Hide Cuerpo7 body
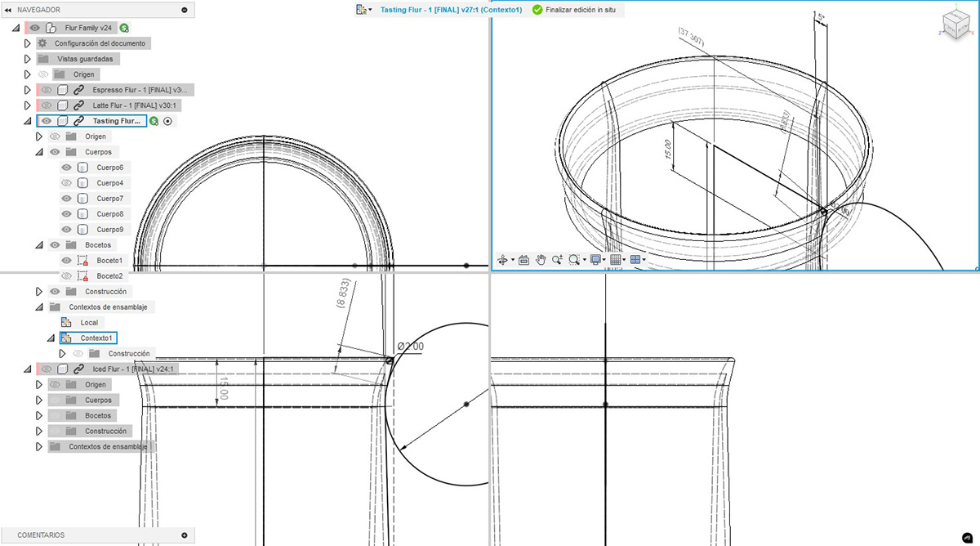 [x=67, y=199]
